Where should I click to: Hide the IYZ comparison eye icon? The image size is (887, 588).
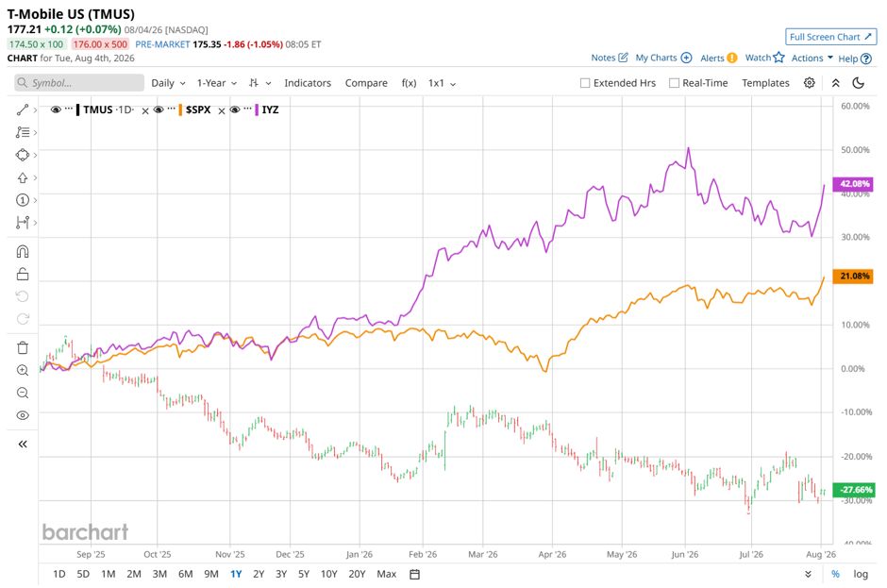tap(235, 109)
